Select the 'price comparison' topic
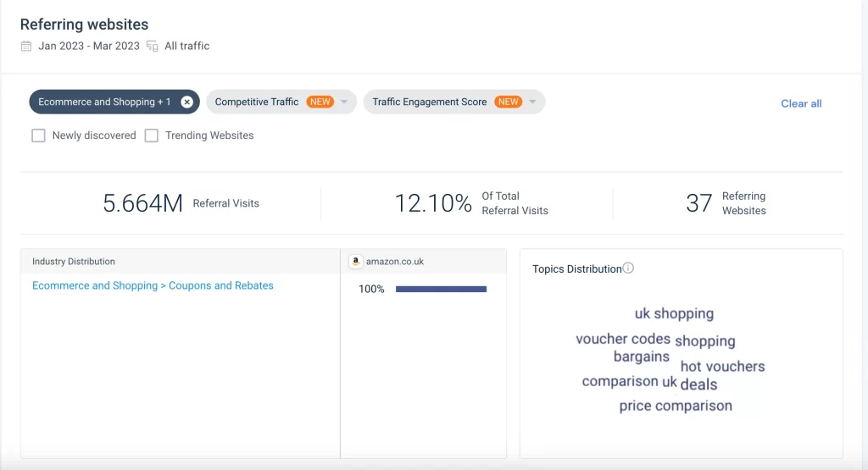868x470 pixels. [676, 406]
